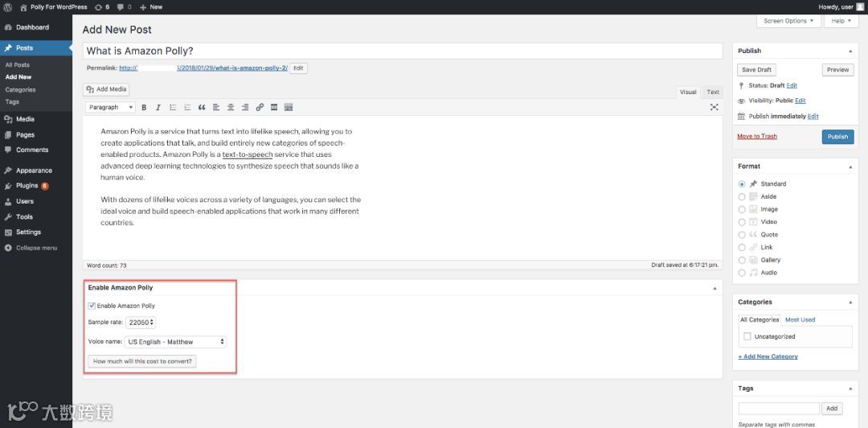This screenshot has height=428, width=868.
Task: Open the Sample rate dropdown
Action: click(x=141, y=322)
